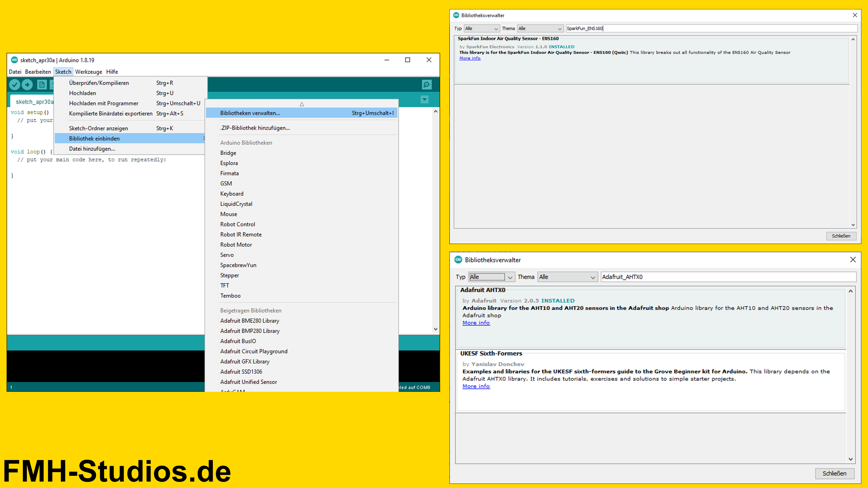Click the Upload arrow icon in Arduino toolbar

[x=27, y=84]
